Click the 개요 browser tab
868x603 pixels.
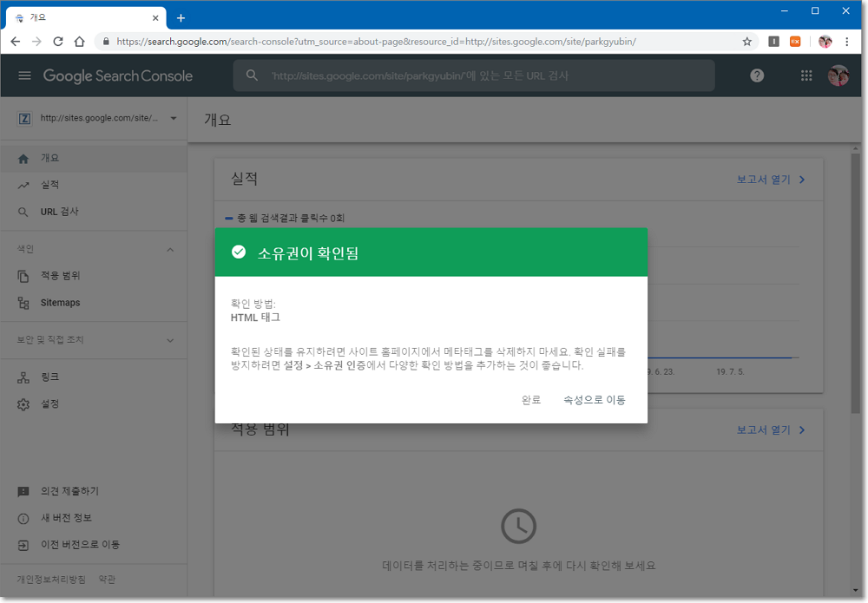(x=86, y=17)
